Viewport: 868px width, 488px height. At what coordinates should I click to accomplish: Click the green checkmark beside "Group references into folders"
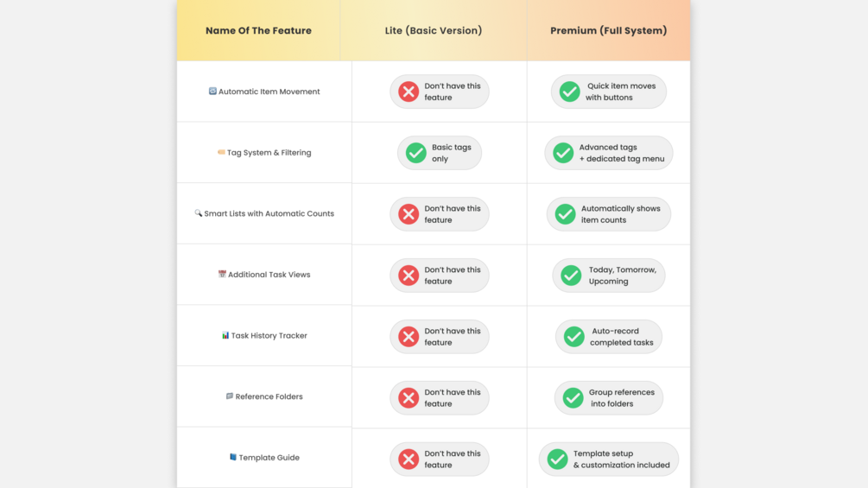pos(573,398)
